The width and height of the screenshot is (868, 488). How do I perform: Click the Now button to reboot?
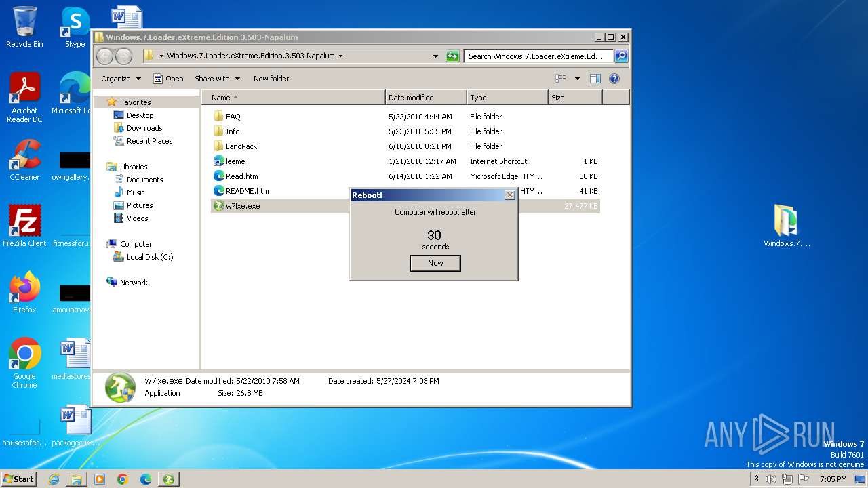pos(435,263)
